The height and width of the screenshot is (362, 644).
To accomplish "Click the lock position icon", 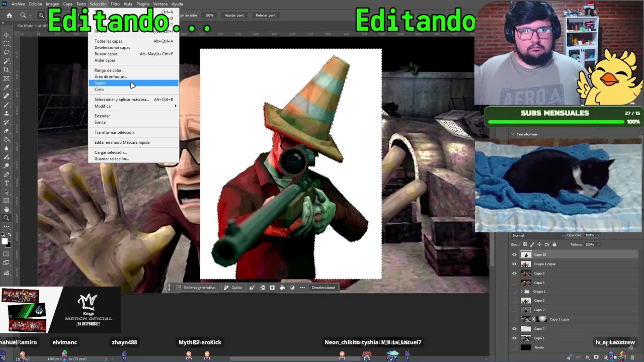I will [539, 245].
